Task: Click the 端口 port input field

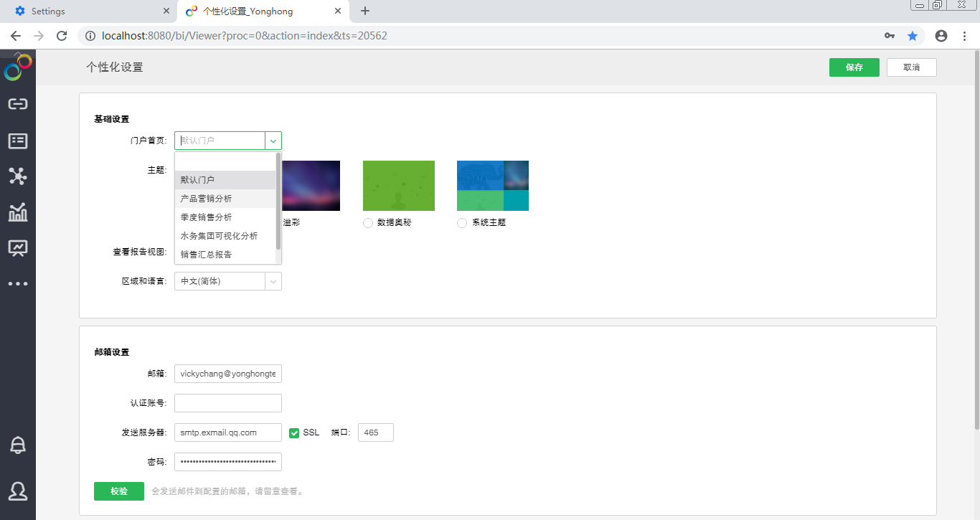Action: click(375, 432)
